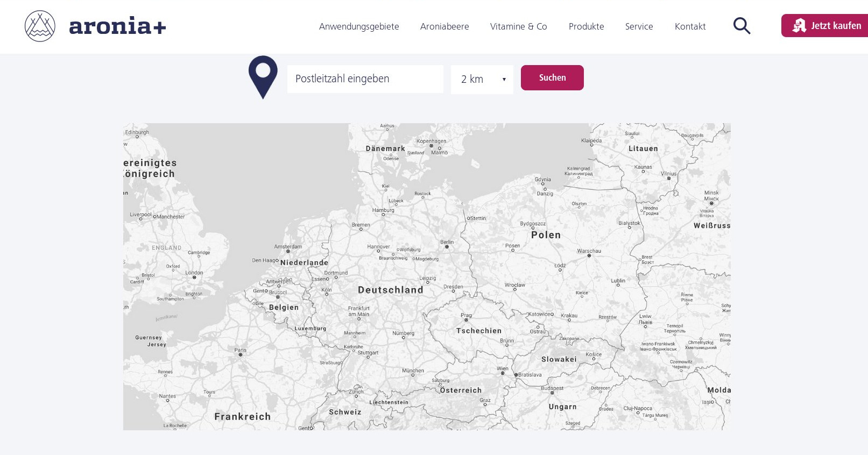This screenshot has width=868, height=455.
Task: Open the search magnifier icon
Action: (x=742, y=26)
